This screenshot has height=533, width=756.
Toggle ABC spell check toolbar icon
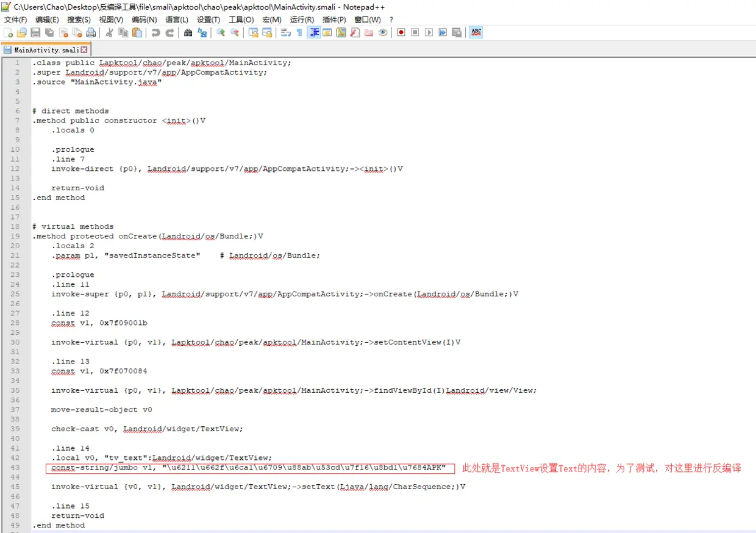pyautogui.click(x=477, y=32)
